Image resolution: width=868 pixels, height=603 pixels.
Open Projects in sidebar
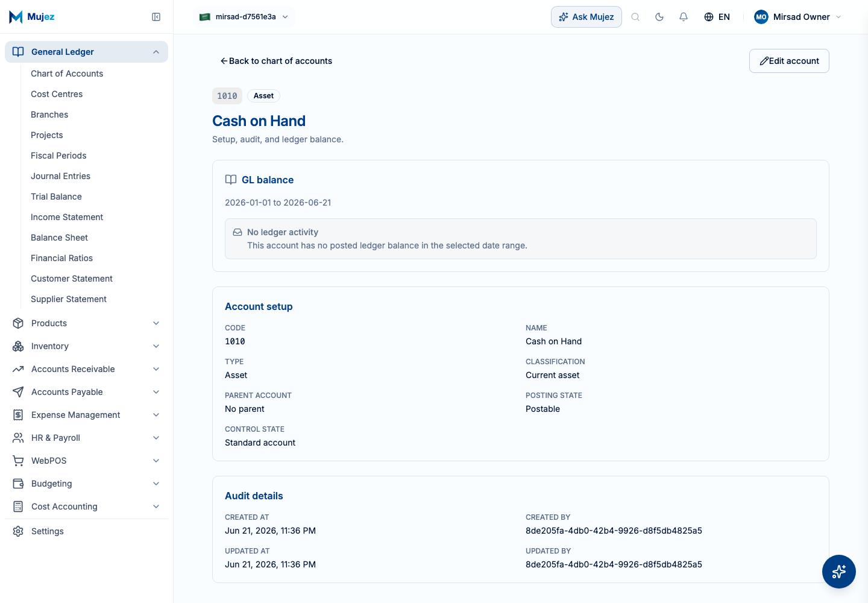[x=47, y=135]
